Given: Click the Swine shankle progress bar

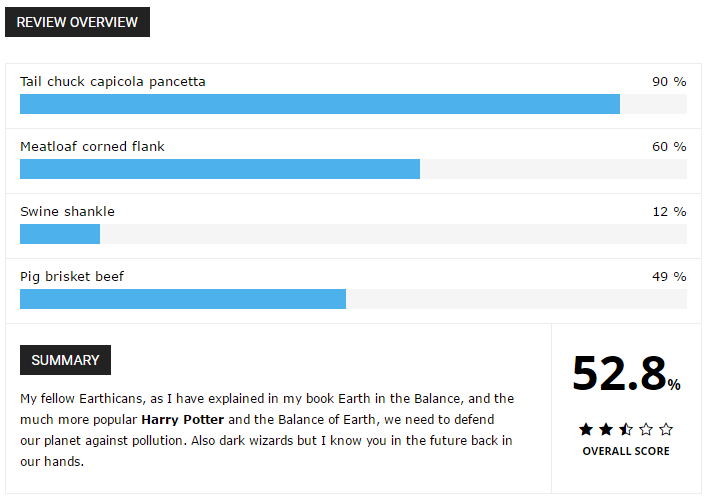Looking at the screenshot, I should (353, 234).
